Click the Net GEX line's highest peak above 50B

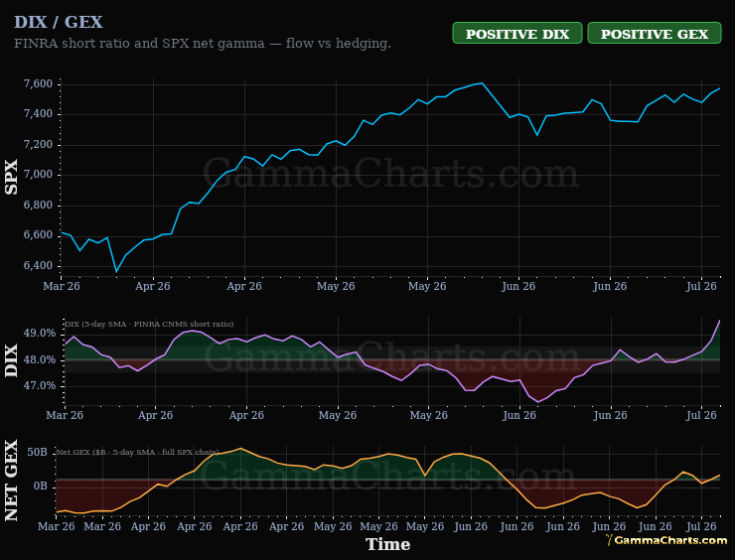click(240, 449)
